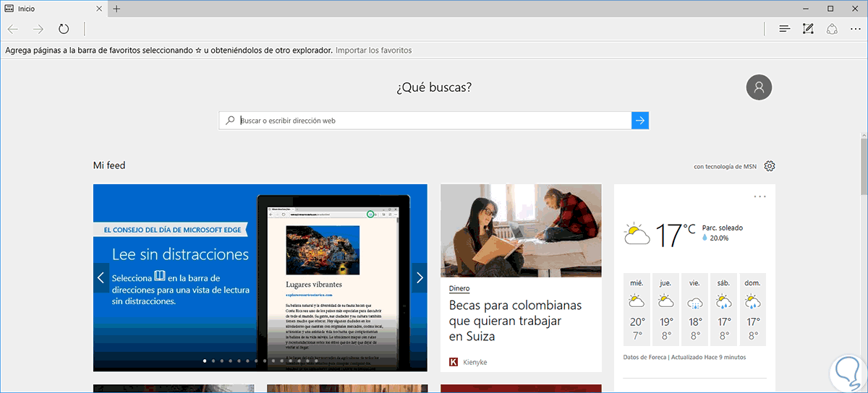This screenshot has width=868, height=393.
Task: Click the Kienyke source name
Action: coord(476,361)
